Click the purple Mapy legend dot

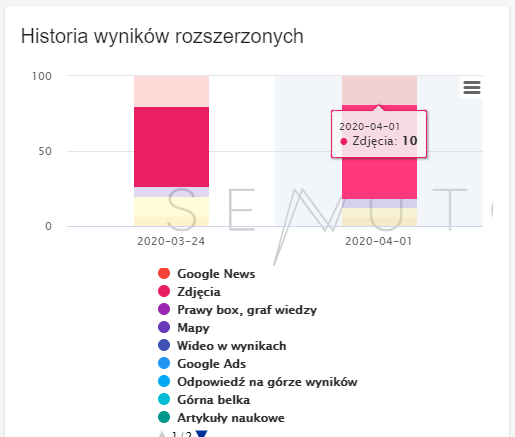(x=164, y=327)
